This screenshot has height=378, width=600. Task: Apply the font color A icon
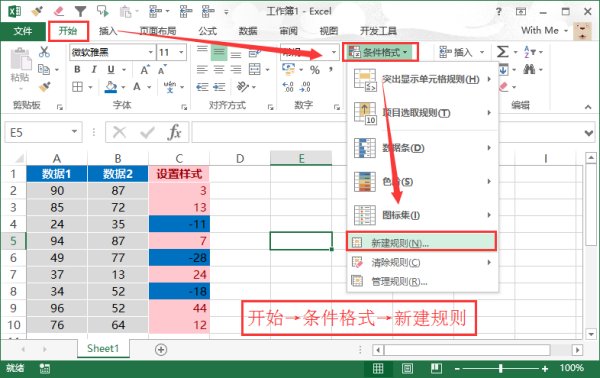[137, 87]
